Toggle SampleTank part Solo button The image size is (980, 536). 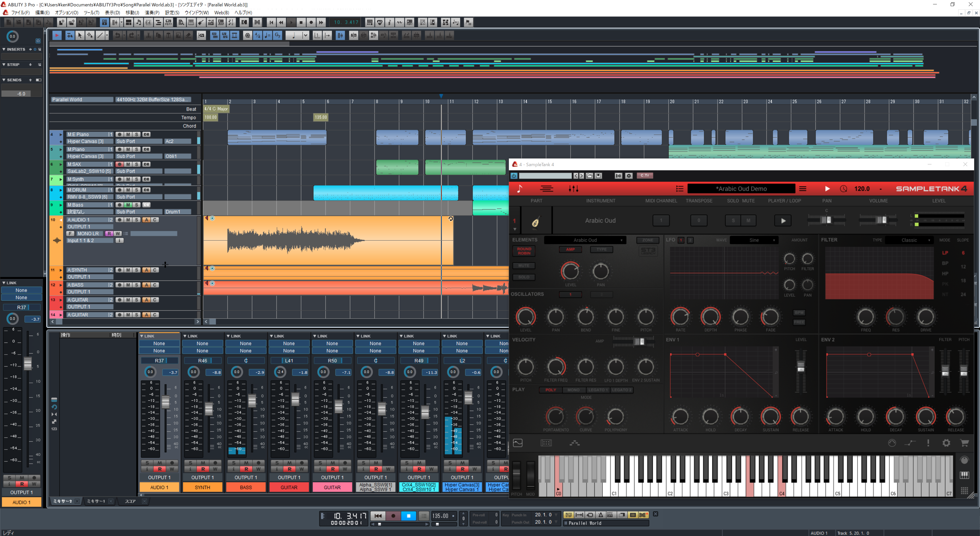pyautogui.click(x=733, y=220)
